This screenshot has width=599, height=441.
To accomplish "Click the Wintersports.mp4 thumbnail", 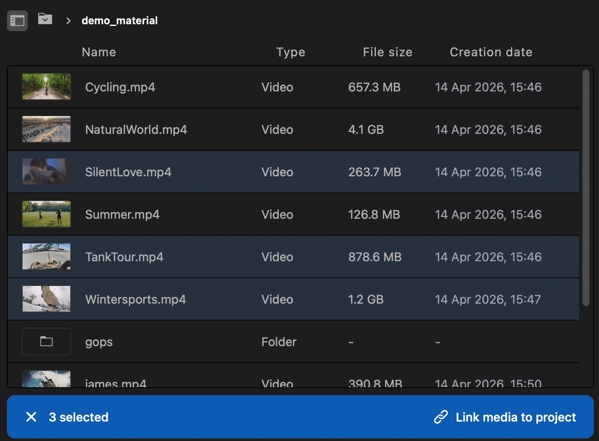I will 46,299.
